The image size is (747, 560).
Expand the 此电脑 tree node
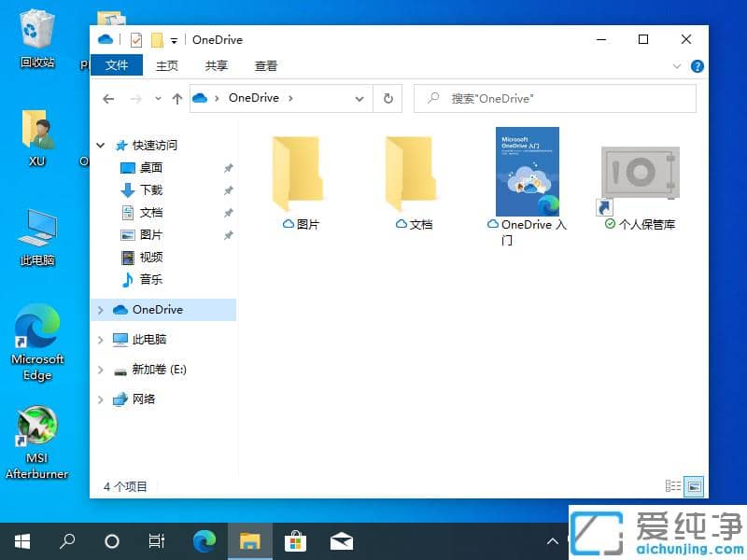[x=101, y=340]
